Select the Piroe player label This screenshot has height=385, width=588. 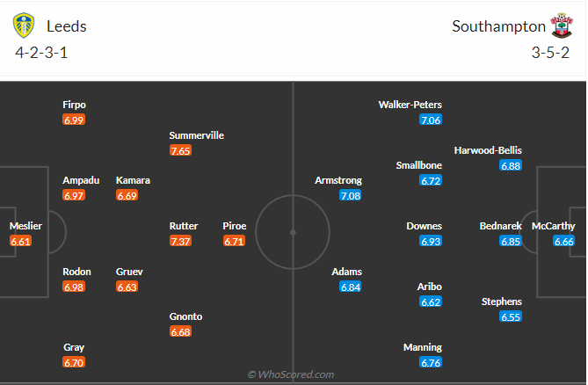click(x=235, y=226)
